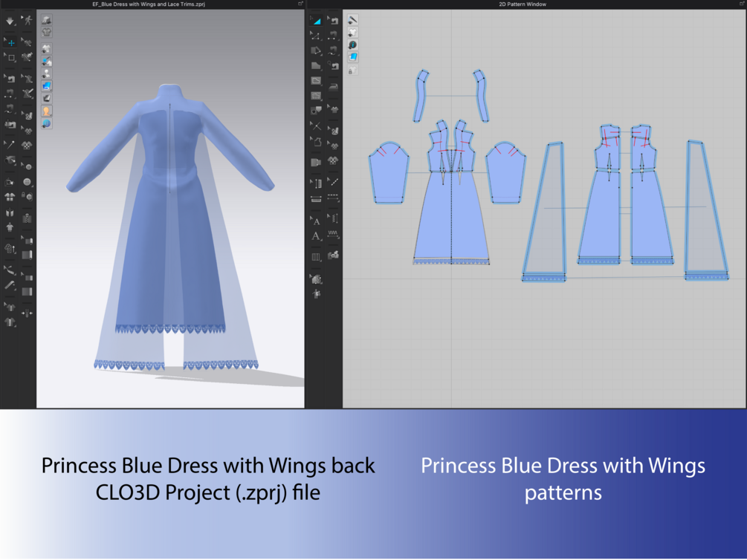Viewport: 747px width, 560px height.
Task: Choose Free Sewing in the 3D toolbar
Action: pos(10,108)
